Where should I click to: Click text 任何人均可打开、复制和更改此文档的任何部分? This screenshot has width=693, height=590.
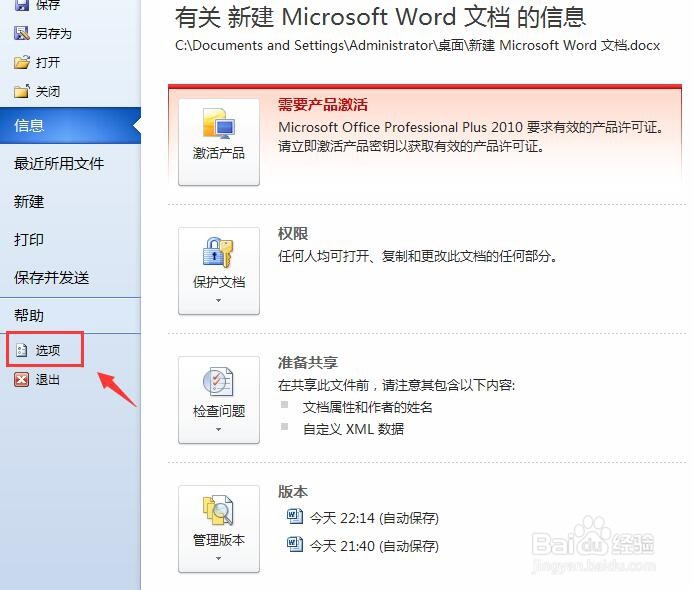tap(418, 256)
